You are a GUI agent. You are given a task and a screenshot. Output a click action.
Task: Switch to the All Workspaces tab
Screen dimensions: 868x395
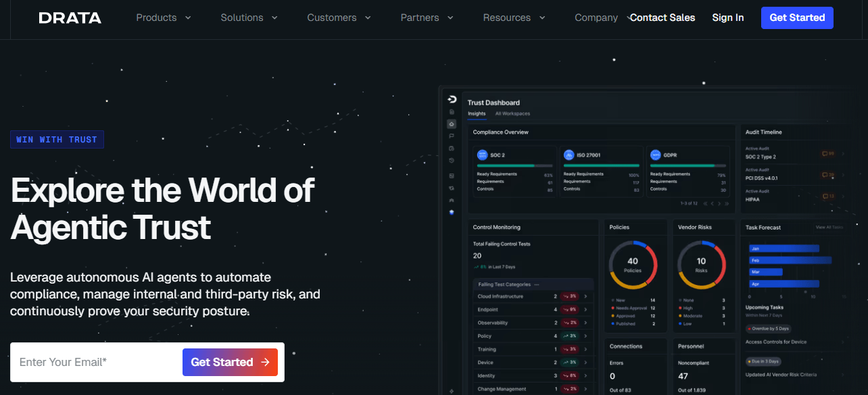[x=512, y=113]
